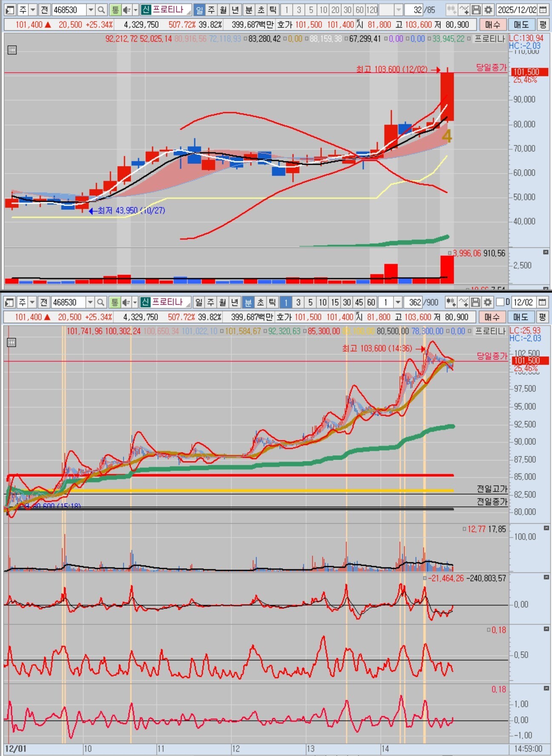The image size is (552, 756).
Task: Close the lower chart 12,77 volume pane
Action: [546, 528]
